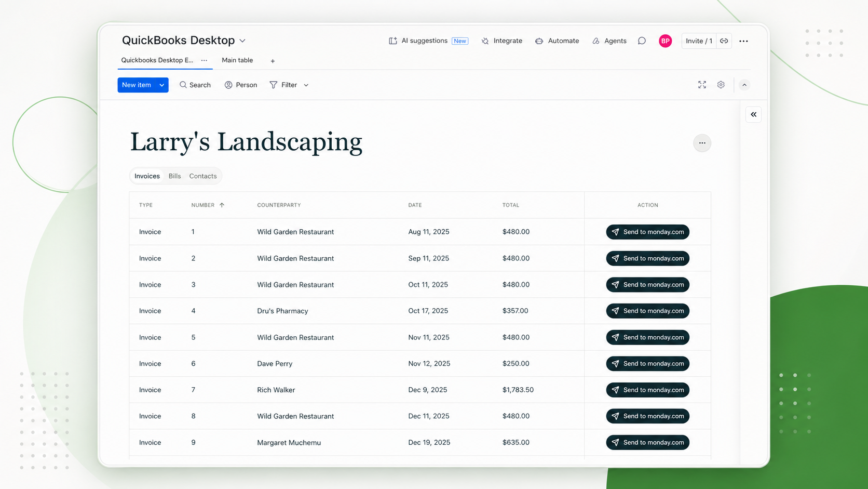Collapse side panel with double-chevron button
868x489 pixels.
coord(753,114)
